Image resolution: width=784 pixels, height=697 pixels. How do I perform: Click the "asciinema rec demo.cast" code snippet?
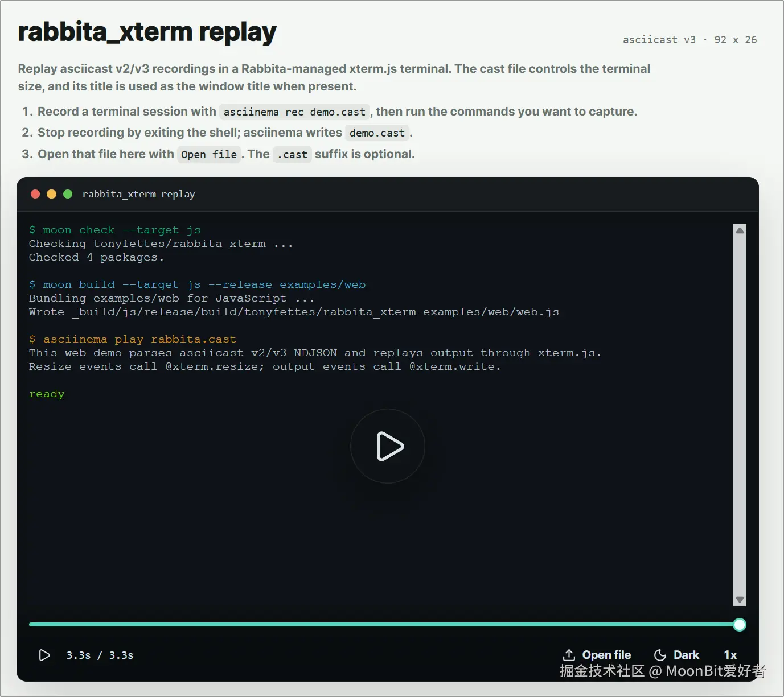click(294, 112)
